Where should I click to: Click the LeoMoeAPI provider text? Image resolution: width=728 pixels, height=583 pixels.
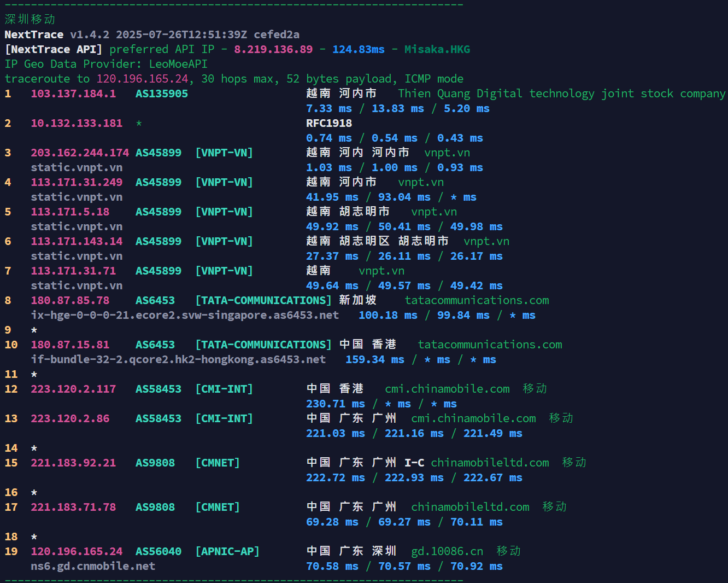coord(178,64)
